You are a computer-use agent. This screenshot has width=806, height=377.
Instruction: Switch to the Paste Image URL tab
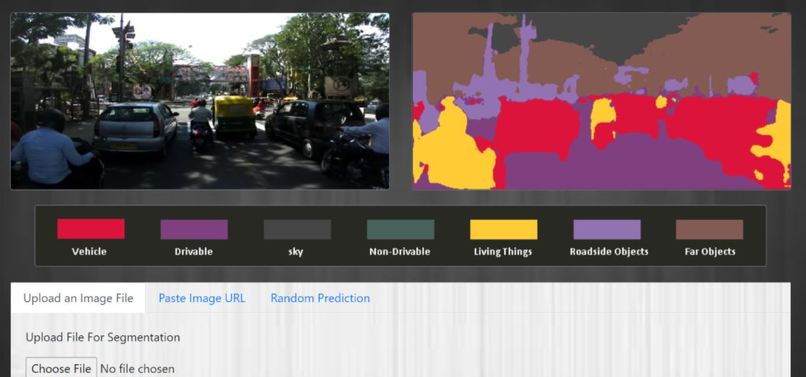coord(202,298)
